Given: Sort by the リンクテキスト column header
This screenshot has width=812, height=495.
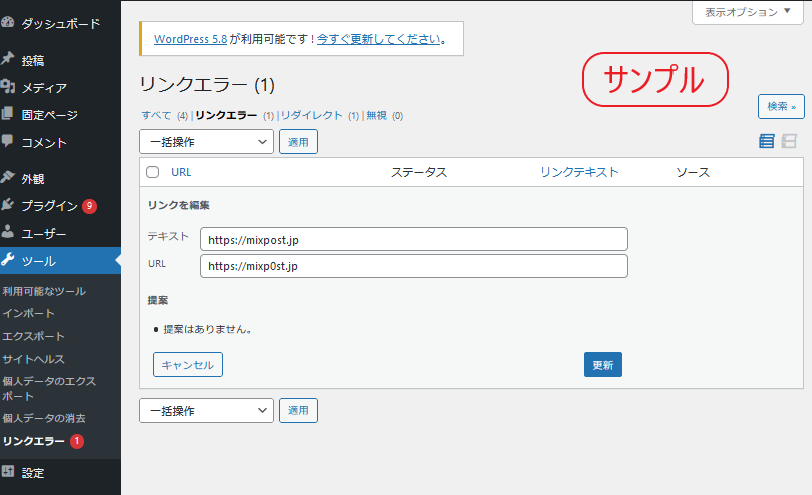Looking at the screenshot, I should tap(579, 172).
